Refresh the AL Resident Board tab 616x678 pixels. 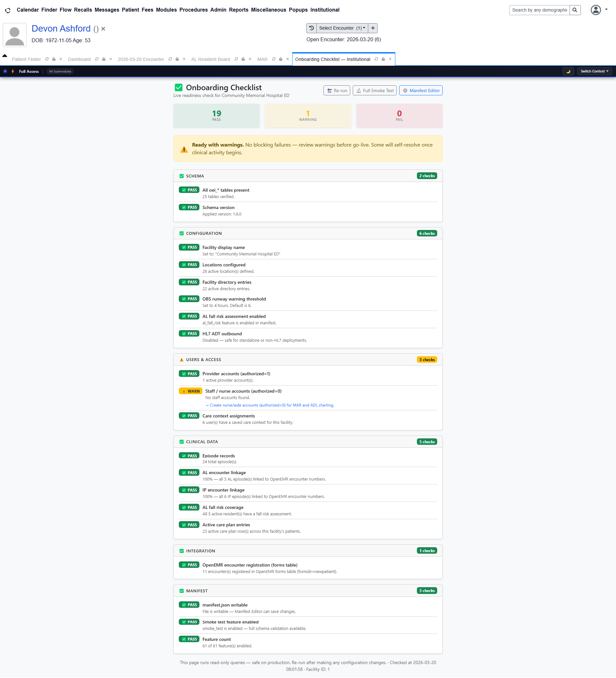[x=236, y=59]
